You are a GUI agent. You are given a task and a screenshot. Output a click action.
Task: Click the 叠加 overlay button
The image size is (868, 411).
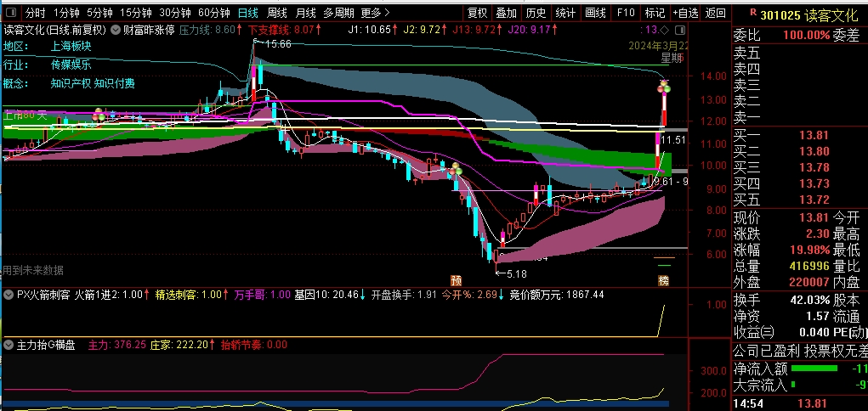506,12
